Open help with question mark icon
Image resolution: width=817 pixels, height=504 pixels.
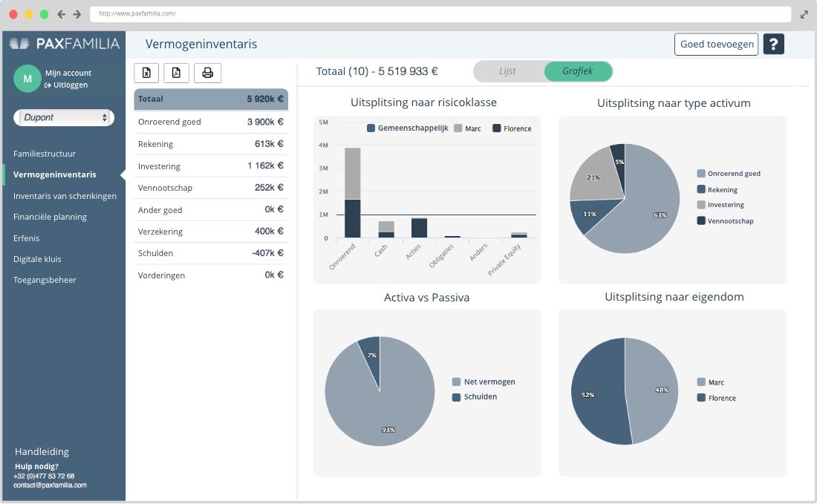773,45
